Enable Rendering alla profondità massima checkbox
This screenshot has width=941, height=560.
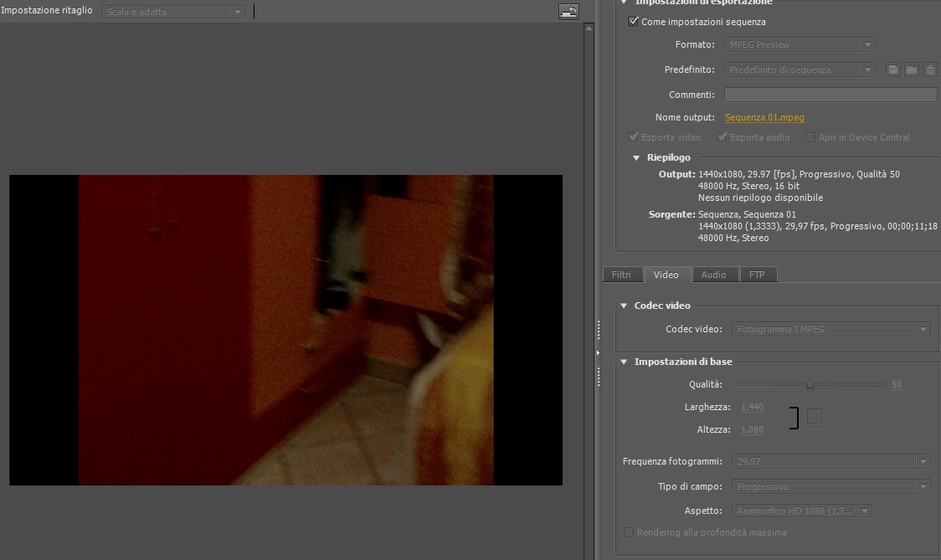tap(629, 532)
